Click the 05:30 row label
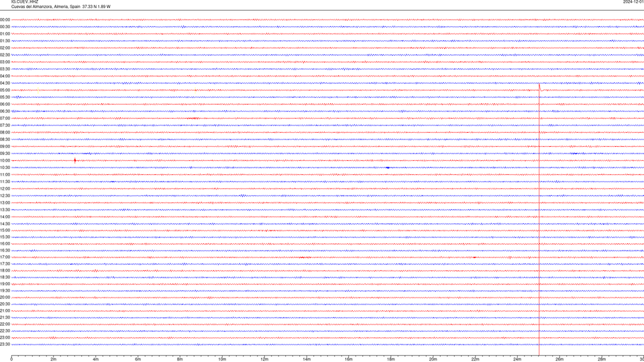The image size is (644, 362). click(5, 97)
